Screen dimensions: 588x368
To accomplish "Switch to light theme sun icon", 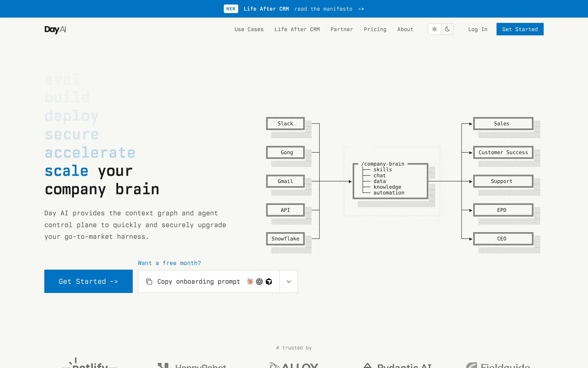I will [434, 29].
